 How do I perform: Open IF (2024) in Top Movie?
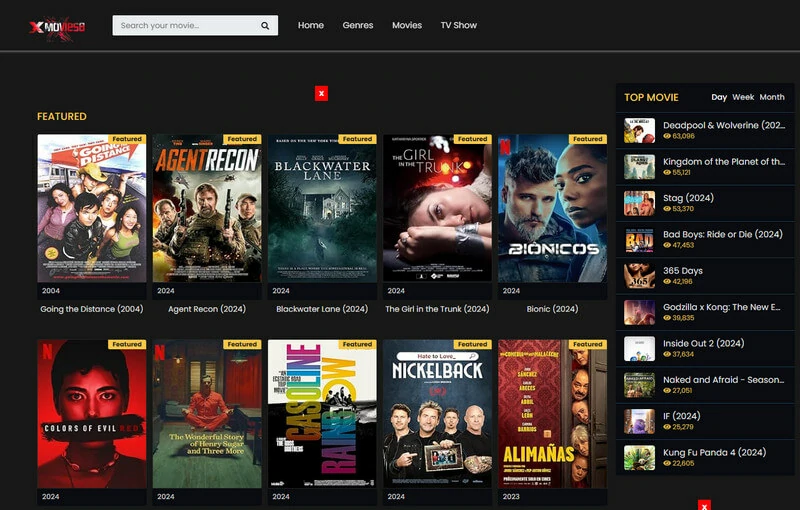(x=682, y=416)
